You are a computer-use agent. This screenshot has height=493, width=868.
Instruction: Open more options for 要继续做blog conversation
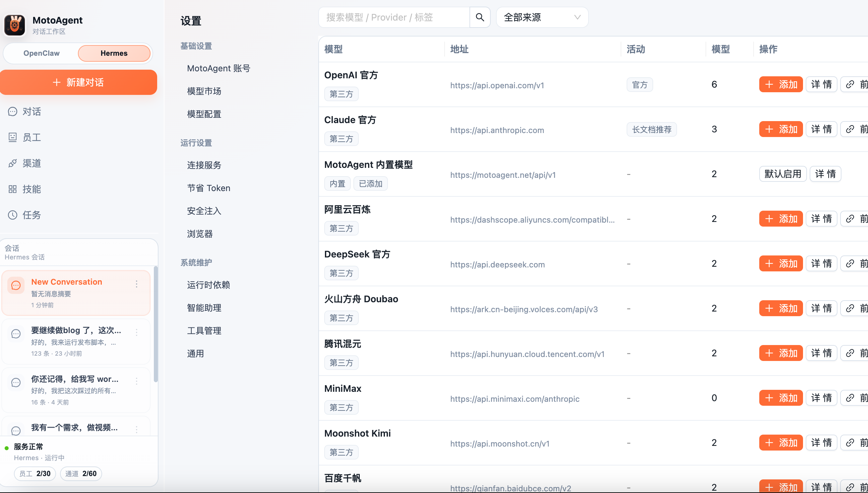click(x=137, y=332)
